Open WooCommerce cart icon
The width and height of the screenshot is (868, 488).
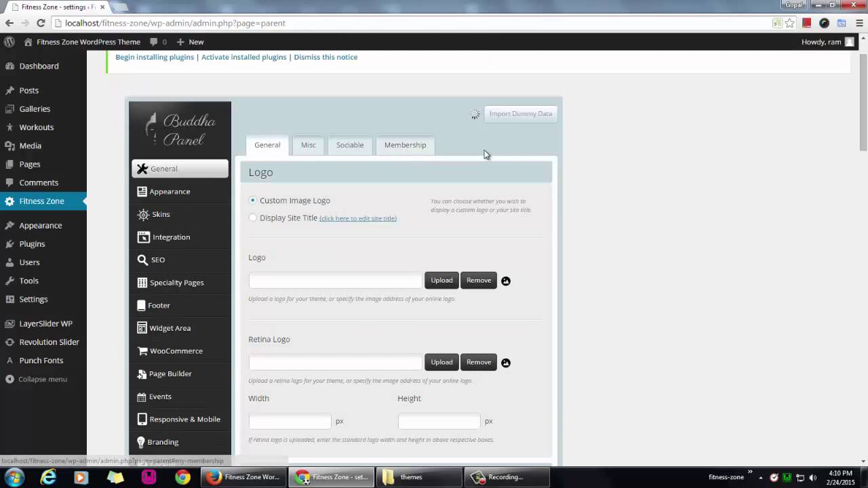pos(142,351)
